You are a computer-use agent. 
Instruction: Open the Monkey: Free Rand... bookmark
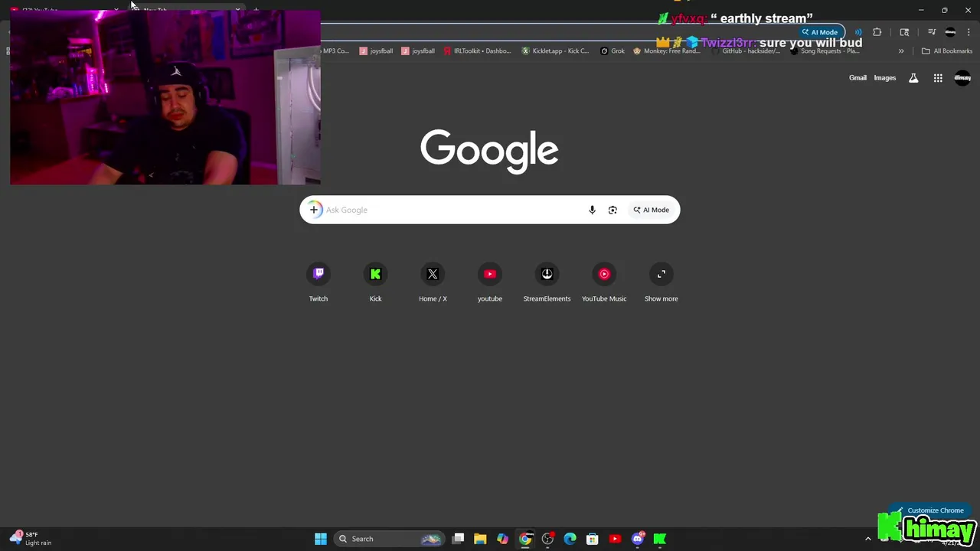point(667,51)
